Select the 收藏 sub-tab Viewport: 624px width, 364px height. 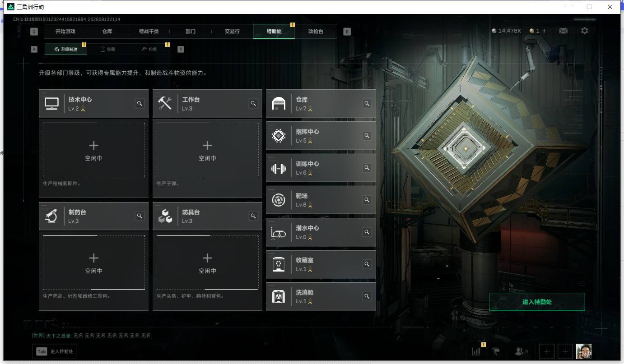107,49
